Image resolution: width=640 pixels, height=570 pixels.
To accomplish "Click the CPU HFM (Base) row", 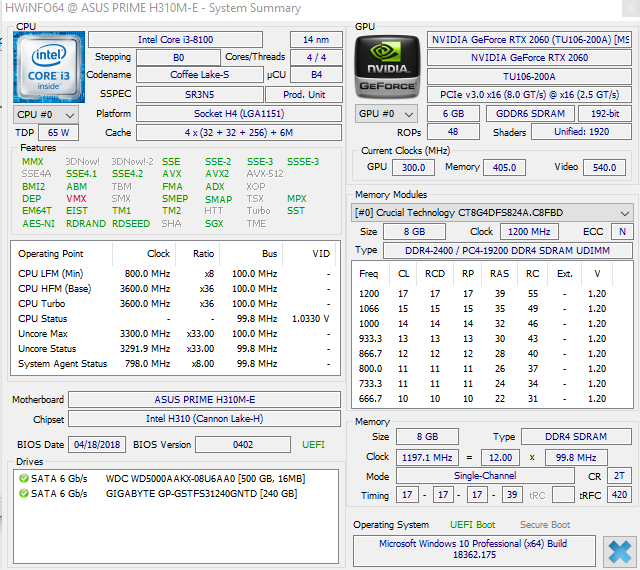I will click(175, 289).
